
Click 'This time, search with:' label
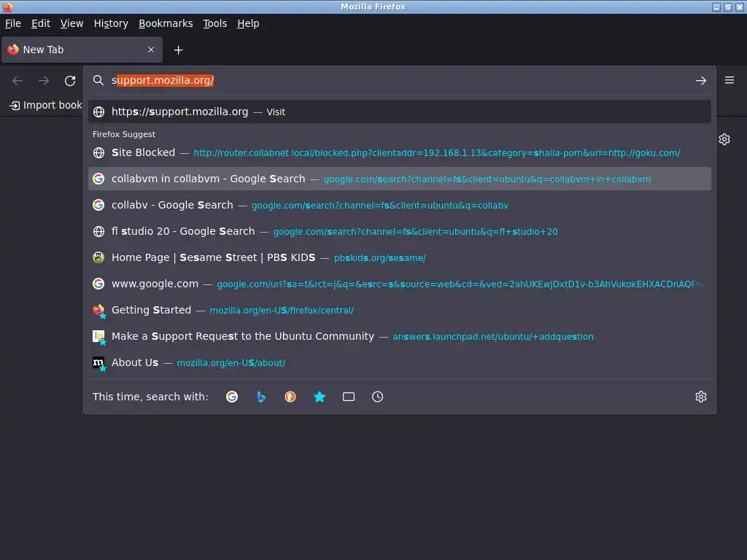pyautogui.click(x=150, y=397)
